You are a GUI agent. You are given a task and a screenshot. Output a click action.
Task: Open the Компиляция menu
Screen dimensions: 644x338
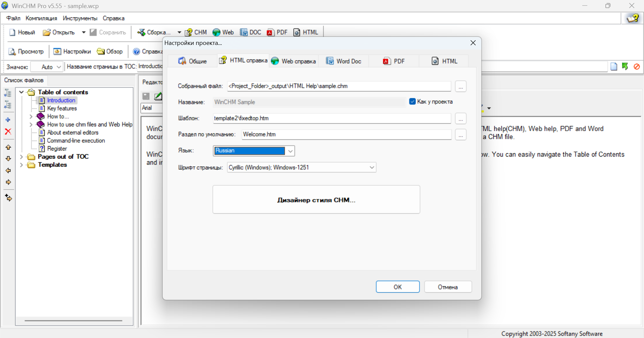coord(41,18)
